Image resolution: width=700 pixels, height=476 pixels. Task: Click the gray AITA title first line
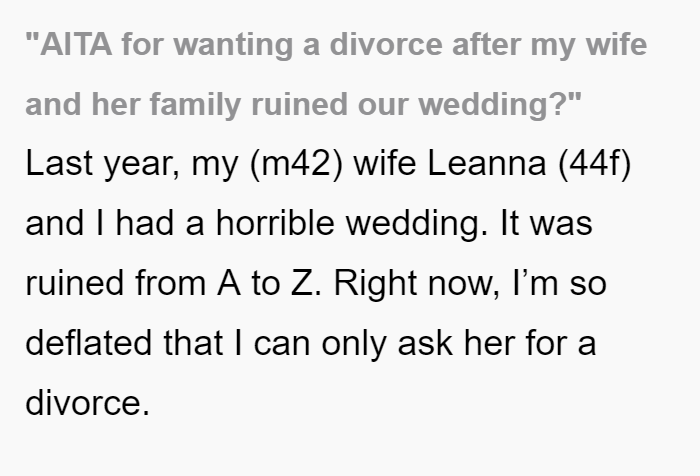coord(336,45)
